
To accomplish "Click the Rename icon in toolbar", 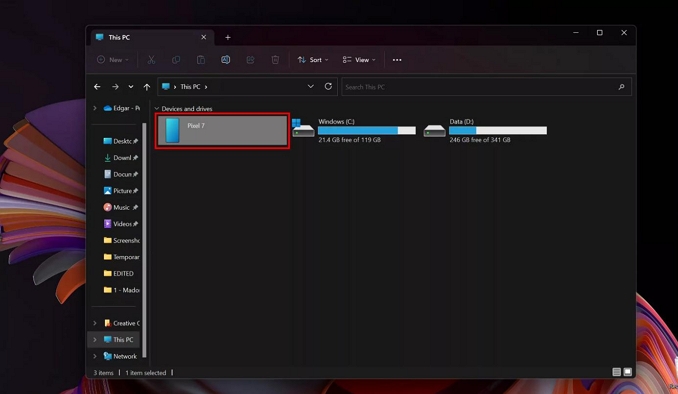I will pyautogui.click(x=225, y=60).
